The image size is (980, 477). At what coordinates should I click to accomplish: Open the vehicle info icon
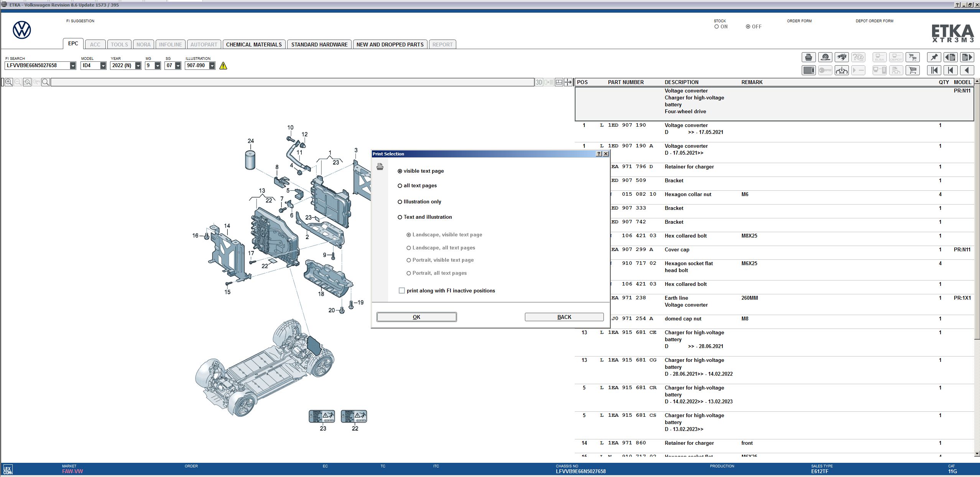[x=842, y=70]
